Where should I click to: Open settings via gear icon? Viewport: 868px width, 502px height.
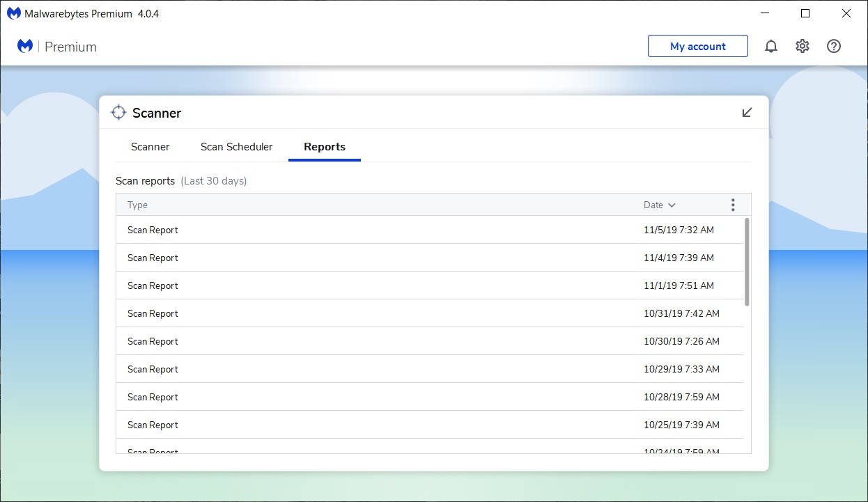pos(803,47)
